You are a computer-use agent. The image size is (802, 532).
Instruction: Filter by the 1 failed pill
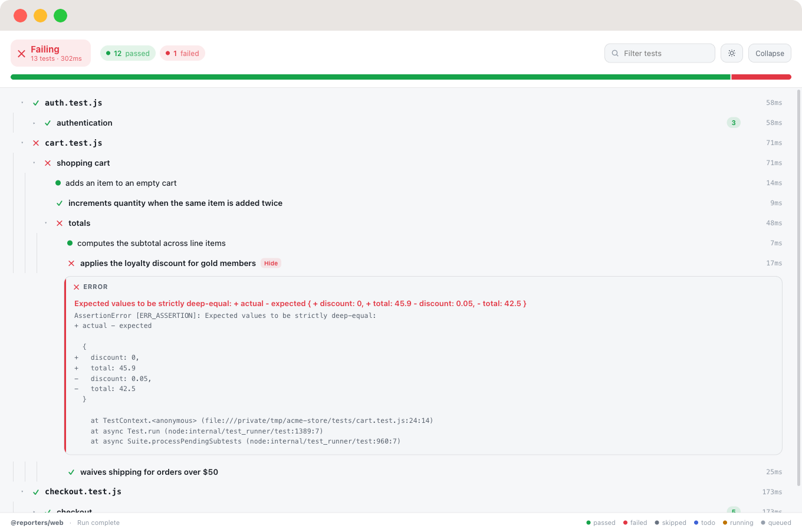182,53
